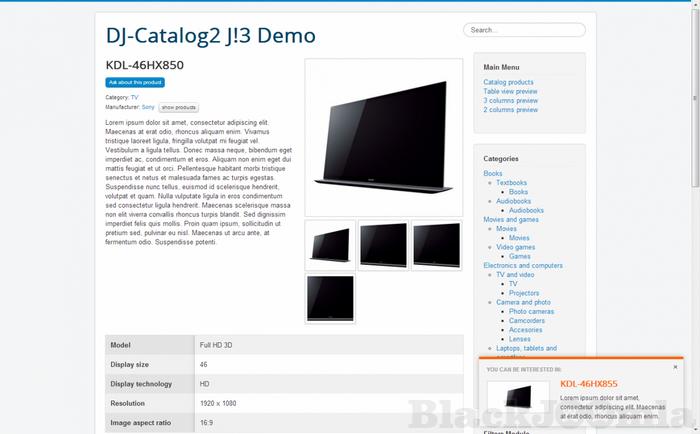Select the third TV thumbnail in gallery
This screenshot has height=434, width=700.
(x=436, y=245)
